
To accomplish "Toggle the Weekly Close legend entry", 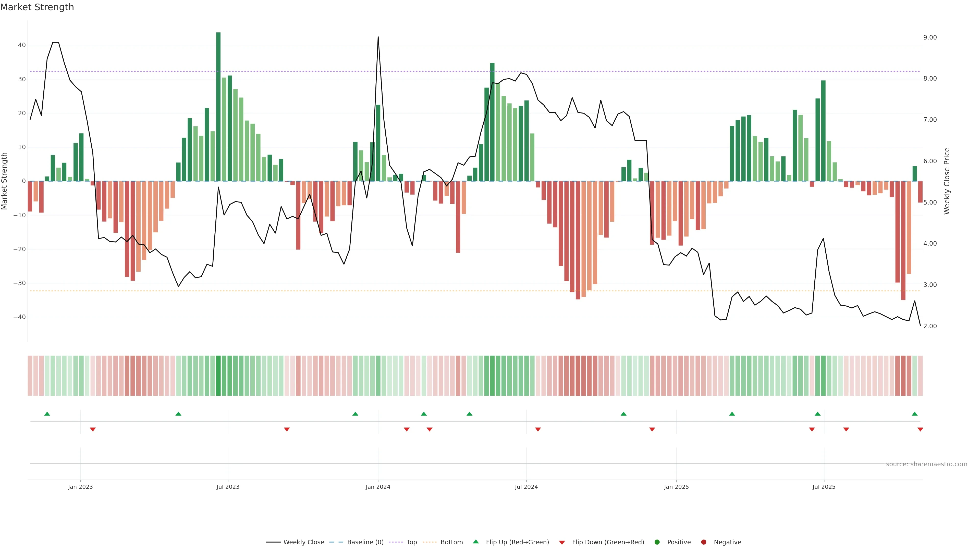I will pos(303,542).
